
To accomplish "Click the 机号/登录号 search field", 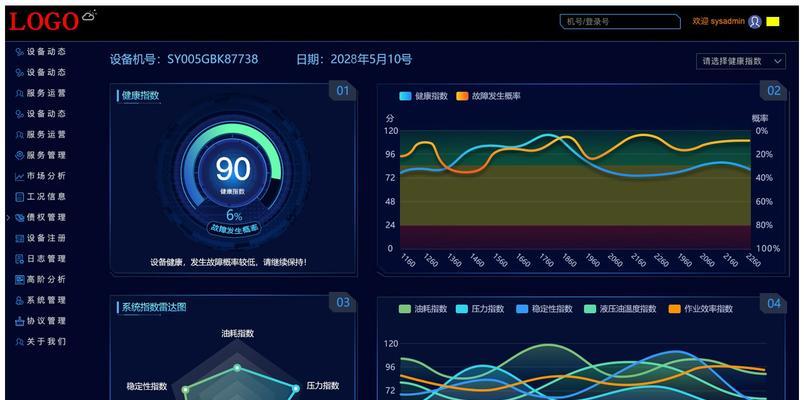I will (620, 22).
